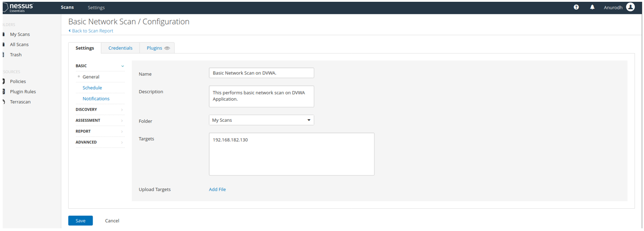
Task: Click the Policies sidebar icon
Action: pyautogui.click(x=4, y=81)
